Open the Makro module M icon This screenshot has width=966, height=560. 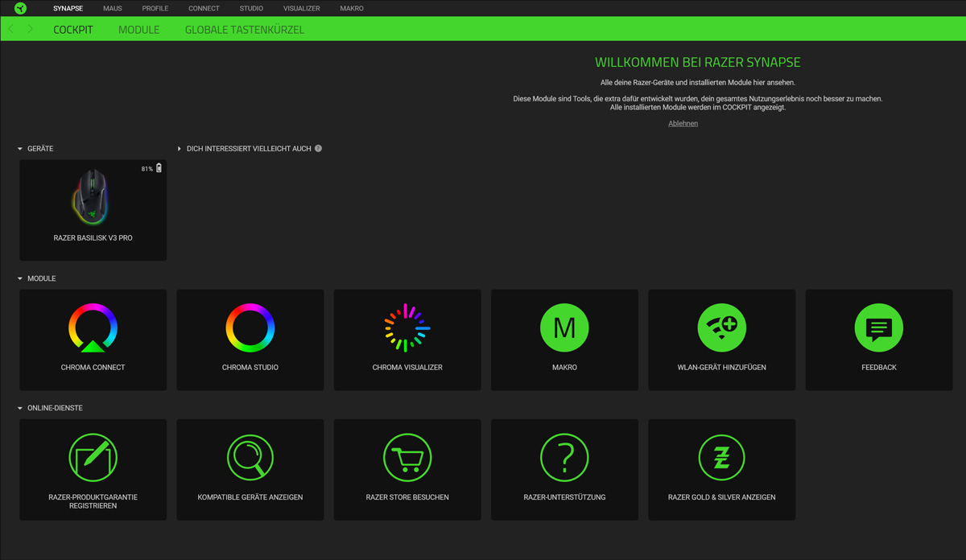click(x=564, y=328)
